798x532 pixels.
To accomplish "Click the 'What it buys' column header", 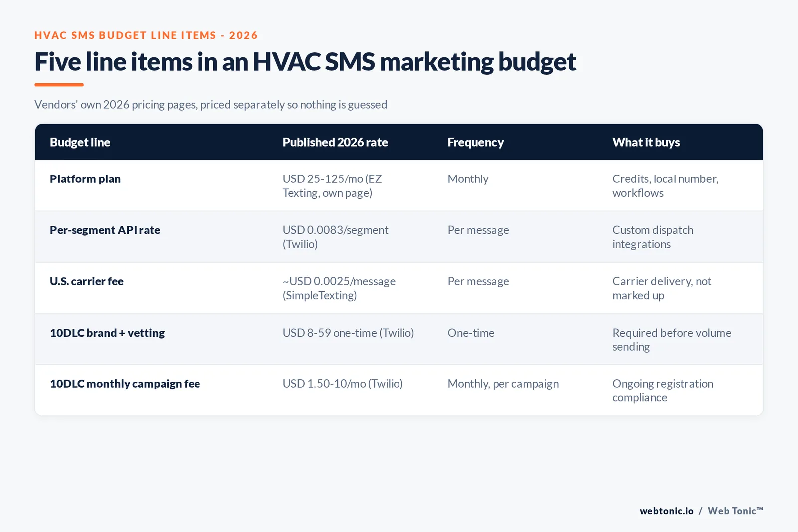I will point(646,142).
